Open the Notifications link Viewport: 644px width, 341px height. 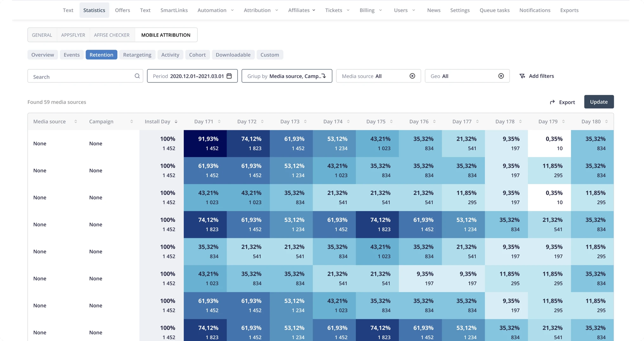[x=535, y=10]
